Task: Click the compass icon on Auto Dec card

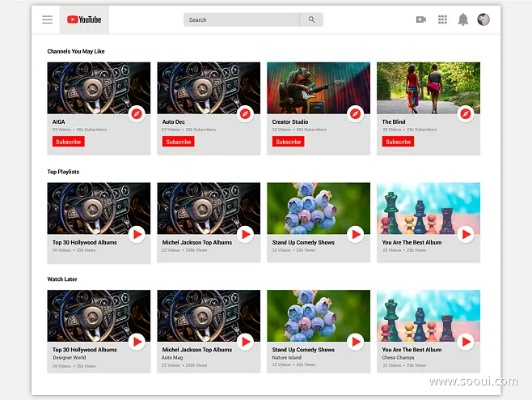Action: click(x=245, y=114)
